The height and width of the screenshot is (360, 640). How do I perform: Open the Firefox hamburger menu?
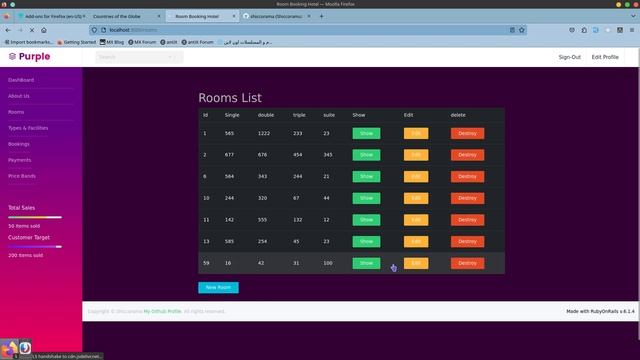tap(632, 30)
